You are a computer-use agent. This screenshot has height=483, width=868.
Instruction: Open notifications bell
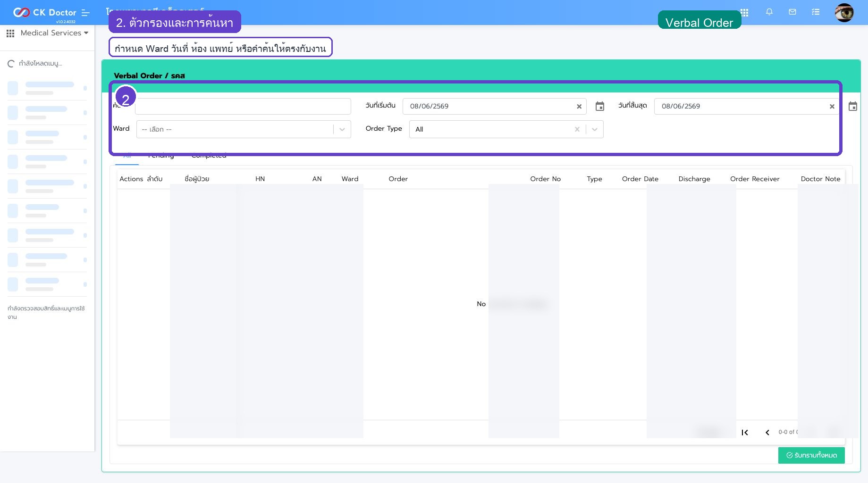point(769,12)
